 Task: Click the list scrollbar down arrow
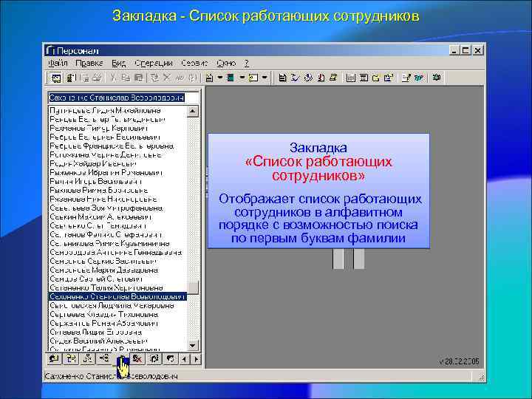(x=193, y=345)
